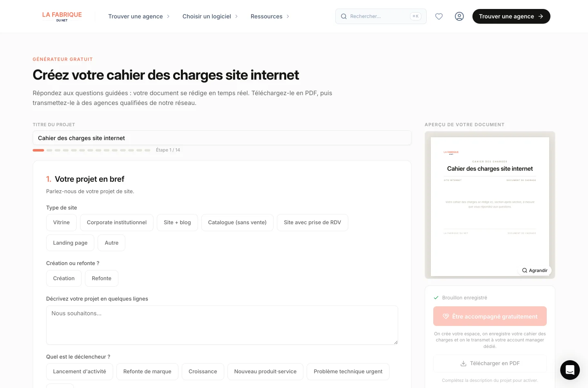Viewport: 588px width, 388px height.
Task: Open the chat widget bubble
Action: tap(570, 370)
